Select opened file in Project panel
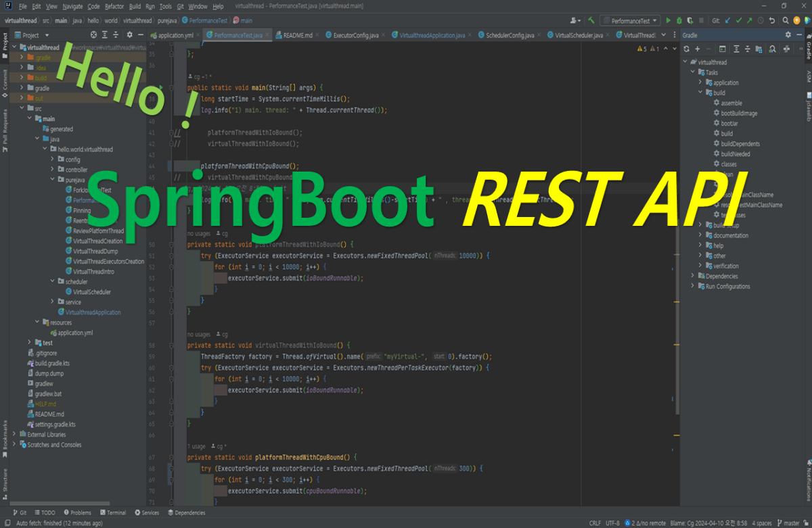812x528 pixels. (93, 34)
